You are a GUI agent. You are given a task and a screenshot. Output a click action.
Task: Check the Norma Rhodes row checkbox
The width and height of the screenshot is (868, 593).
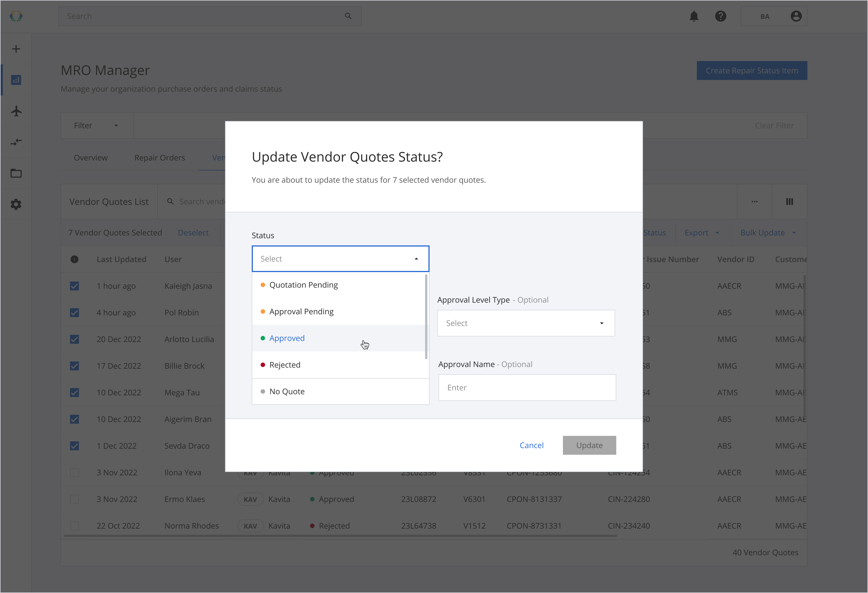[74, 526]
